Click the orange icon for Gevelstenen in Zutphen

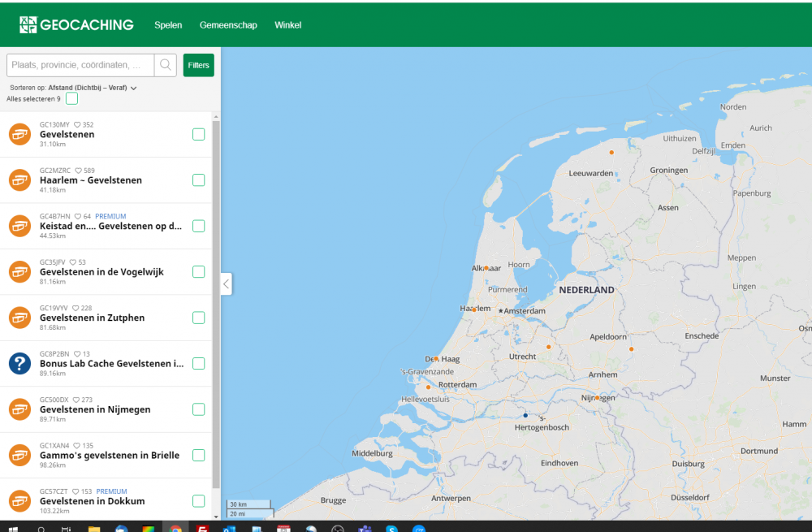click(19, 318)
